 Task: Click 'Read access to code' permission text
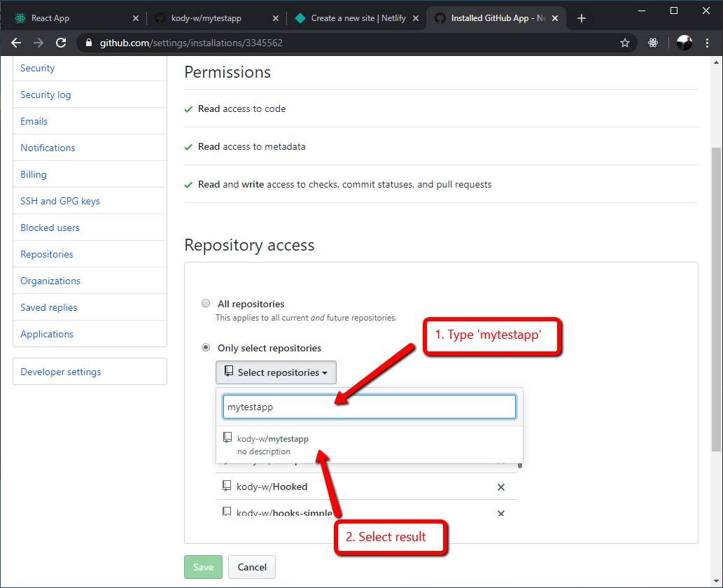(x=241, y=108)
